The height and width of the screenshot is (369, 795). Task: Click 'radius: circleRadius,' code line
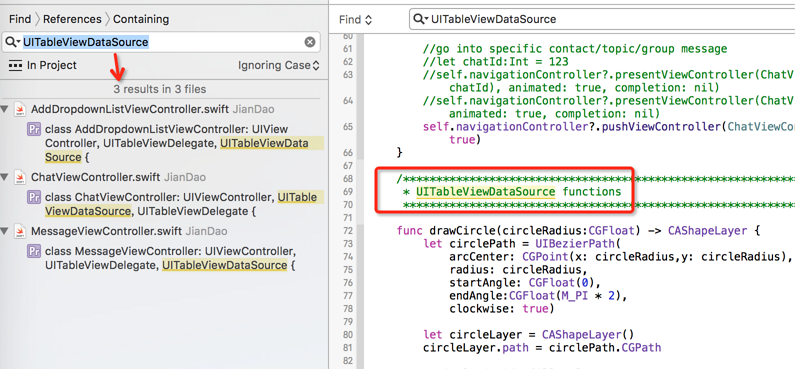pyautogui.click(x=518, y=269)
